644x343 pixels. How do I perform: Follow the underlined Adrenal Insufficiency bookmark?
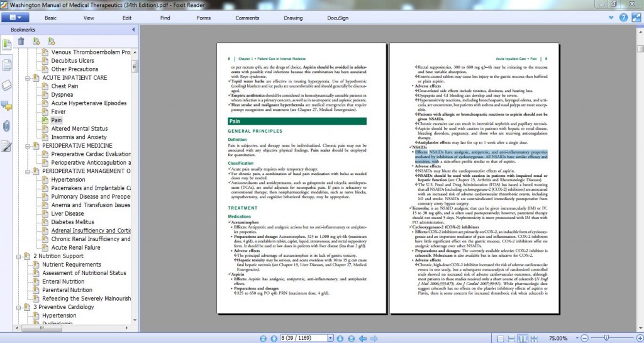91,230
